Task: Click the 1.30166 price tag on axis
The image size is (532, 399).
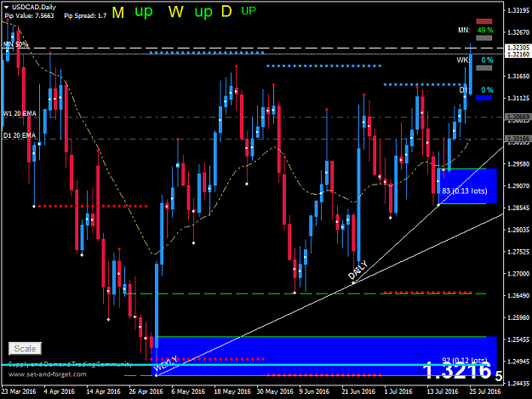Action: (518, 139)
